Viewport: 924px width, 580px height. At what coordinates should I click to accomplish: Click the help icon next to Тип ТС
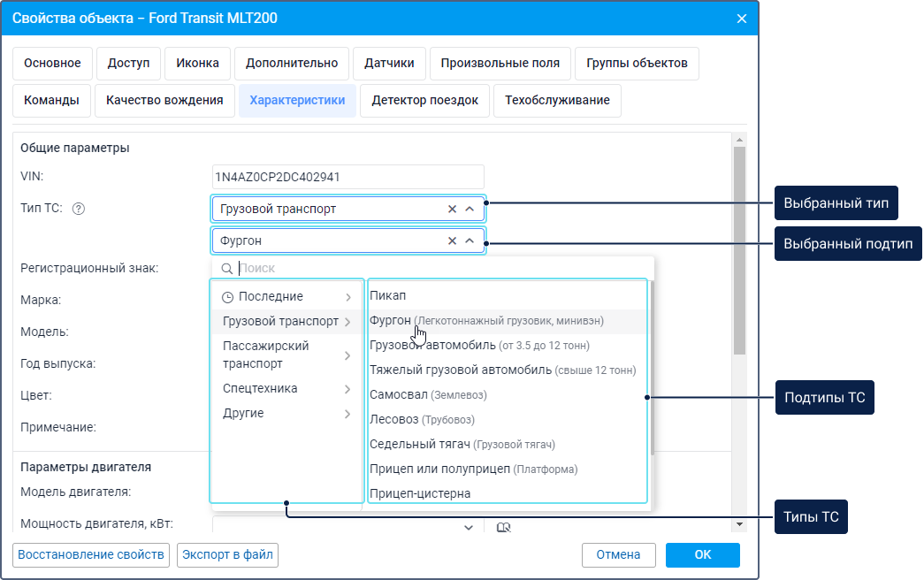pos(79,209)
